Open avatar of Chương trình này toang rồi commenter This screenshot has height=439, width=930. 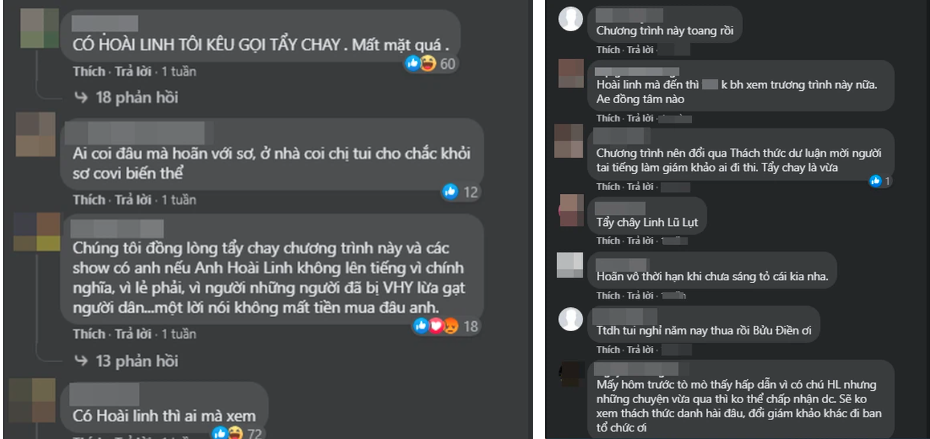click(571, 20)
